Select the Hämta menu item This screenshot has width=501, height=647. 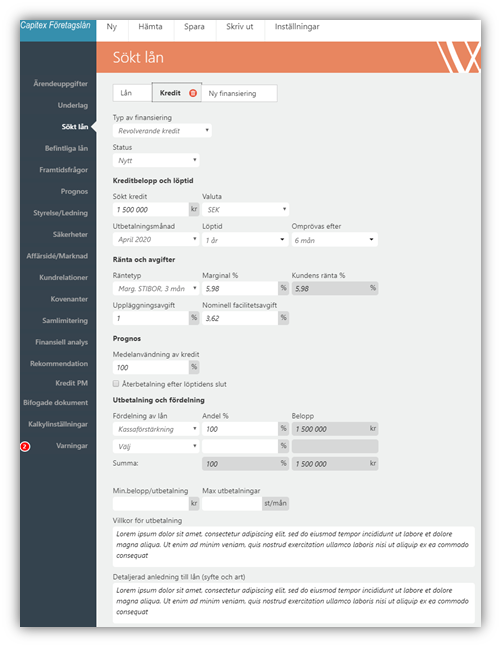[150, 27]
